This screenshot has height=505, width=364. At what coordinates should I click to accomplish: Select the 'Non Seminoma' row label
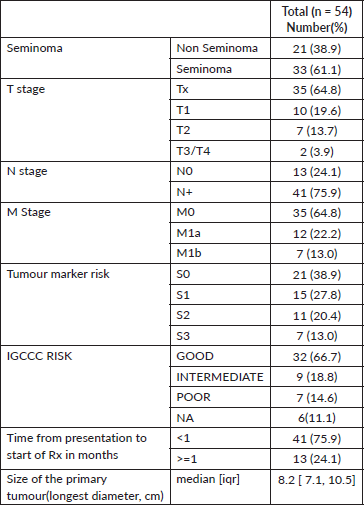[x=217, y=48]
